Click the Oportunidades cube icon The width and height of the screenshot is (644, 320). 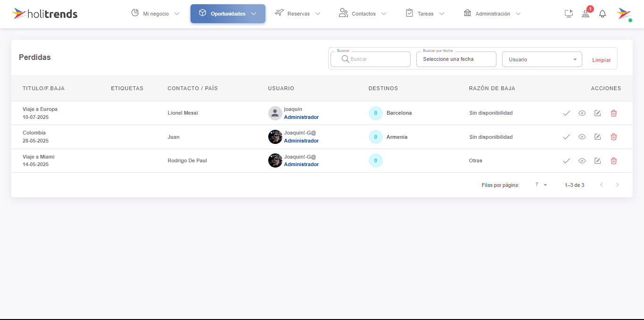[202, 13]
